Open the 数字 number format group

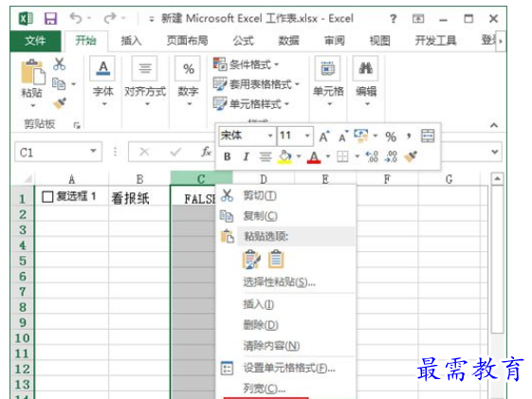pos(188,82)
